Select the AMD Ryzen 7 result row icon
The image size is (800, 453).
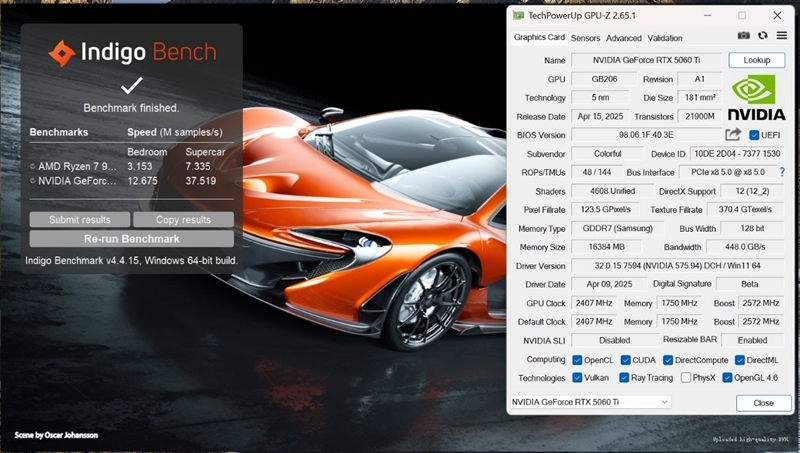[33, 166]
